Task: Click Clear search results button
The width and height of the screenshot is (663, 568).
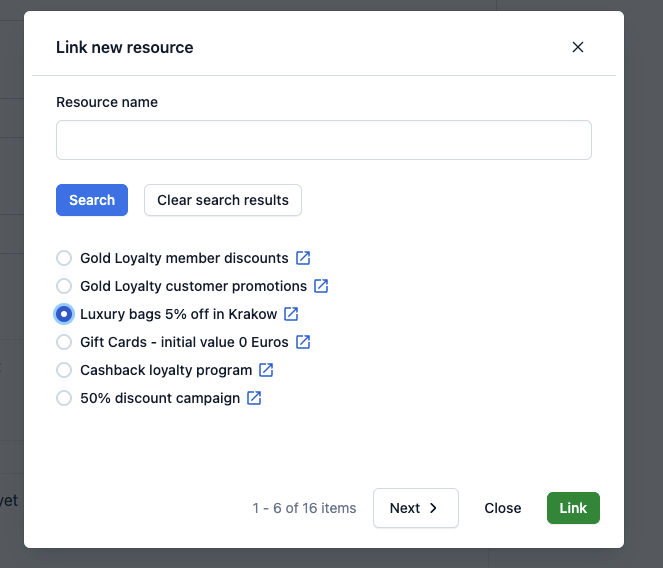Action: 223,200
